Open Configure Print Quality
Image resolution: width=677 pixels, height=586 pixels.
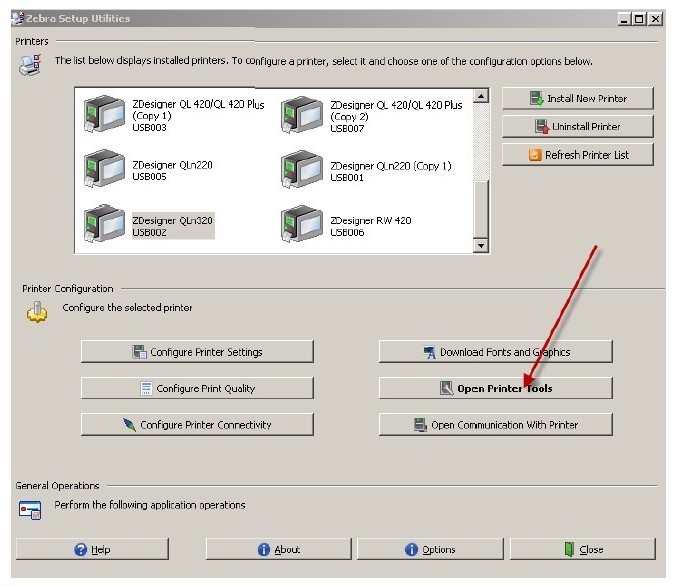[x=197, y=388]
